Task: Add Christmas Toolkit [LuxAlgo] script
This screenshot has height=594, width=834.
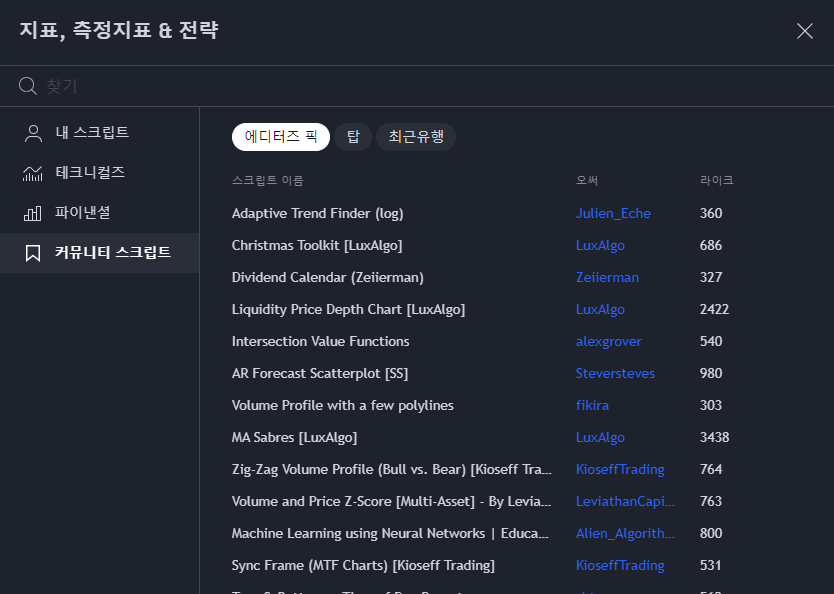Action: [317, 245]
